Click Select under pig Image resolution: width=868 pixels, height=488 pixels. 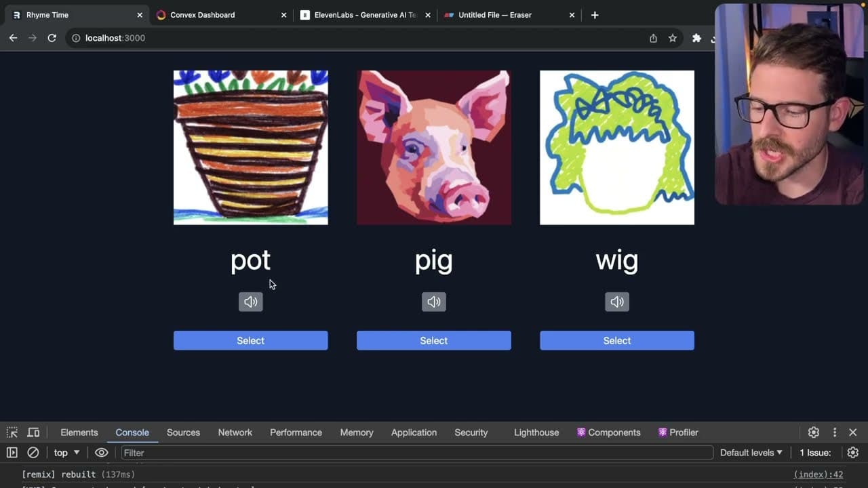click(434, 340)
